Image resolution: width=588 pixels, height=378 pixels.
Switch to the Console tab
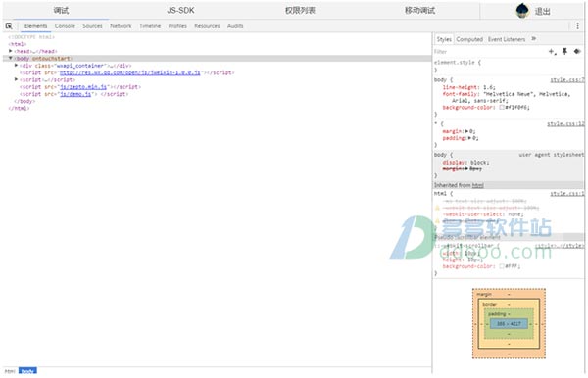click(x=65, y=25)
